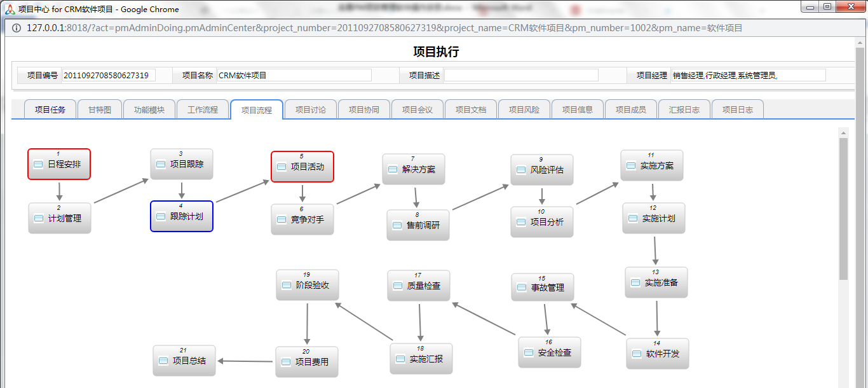868x388 pixels.
Task: Click the site info icon in the address bar
Action: click(x=16, y=28)
